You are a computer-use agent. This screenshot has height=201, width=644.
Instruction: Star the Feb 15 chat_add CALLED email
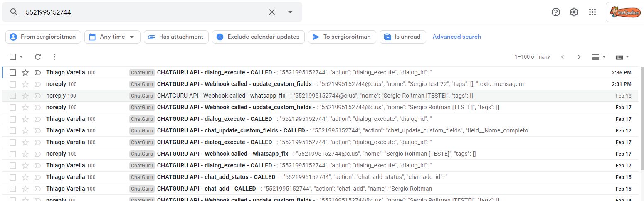tap(25, 189)
